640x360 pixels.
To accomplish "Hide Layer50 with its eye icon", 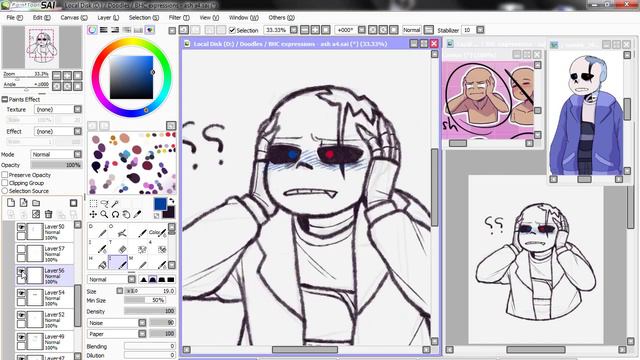I will point(21,227).
